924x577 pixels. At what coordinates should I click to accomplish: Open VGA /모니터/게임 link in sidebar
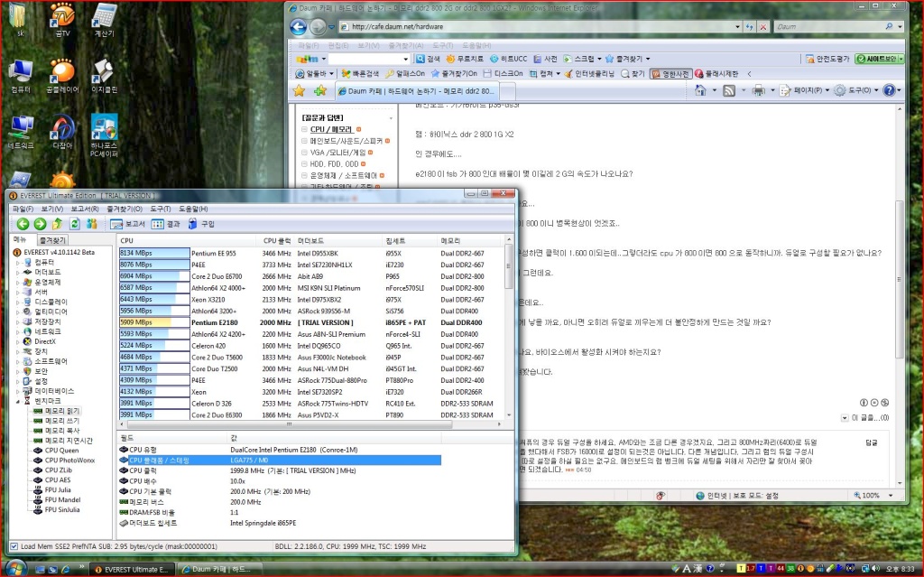coord(337,153)
